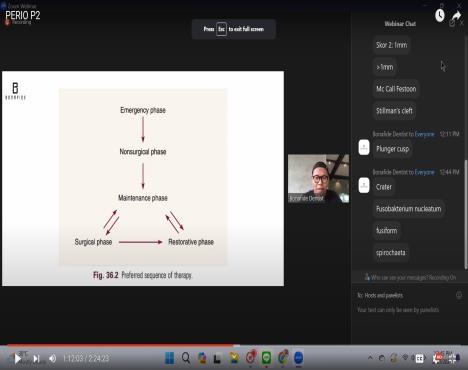
Task: Seek using the red video progress bar
Action: coord(120,345)
